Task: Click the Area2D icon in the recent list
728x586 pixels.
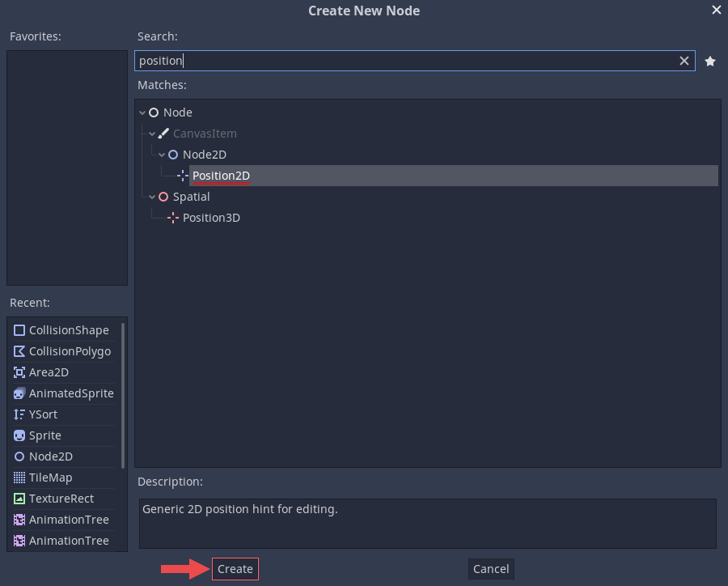Action: coord(19,372)
